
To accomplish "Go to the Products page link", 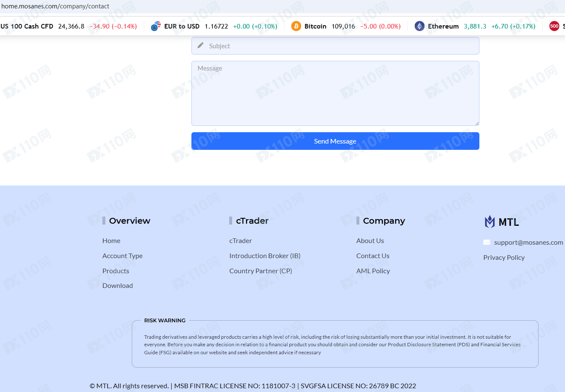I will pos(116,271).
